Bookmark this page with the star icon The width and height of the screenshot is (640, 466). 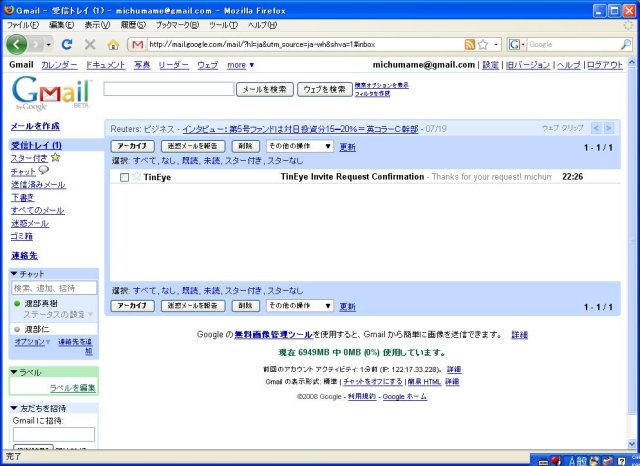[x=483, y=44]
